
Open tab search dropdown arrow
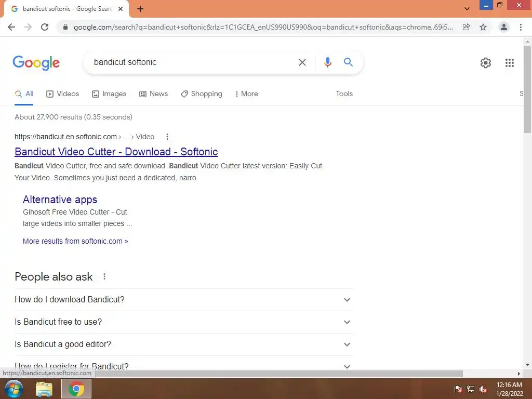(467, 9)
